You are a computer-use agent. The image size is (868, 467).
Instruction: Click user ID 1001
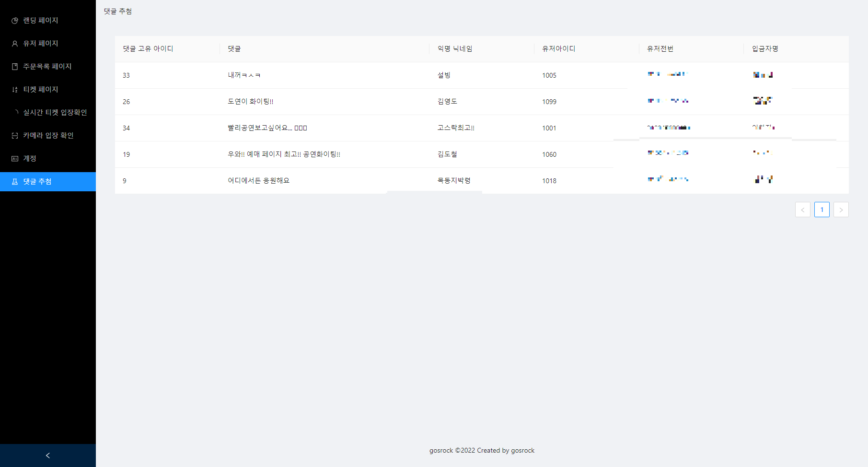tap(549, 128)
